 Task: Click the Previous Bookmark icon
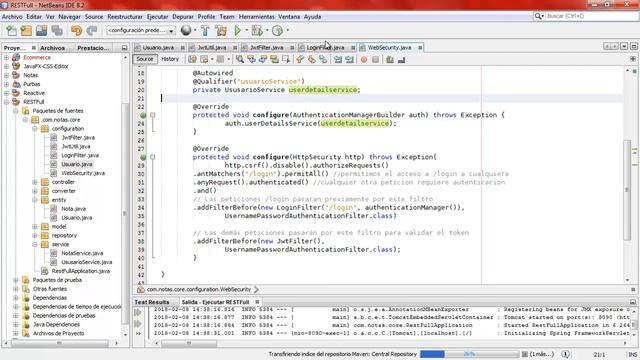tap(300, 60)
